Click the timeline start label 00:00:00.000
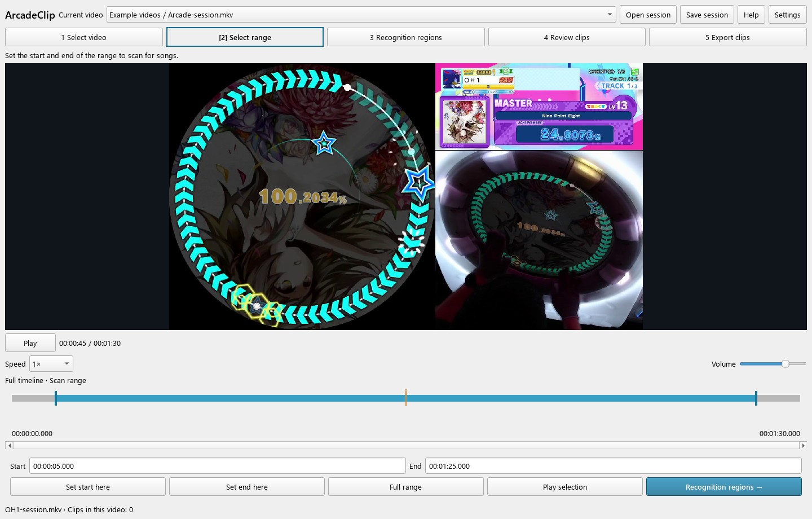Viewport: 812px width, 519px height. tap(32, 434)
